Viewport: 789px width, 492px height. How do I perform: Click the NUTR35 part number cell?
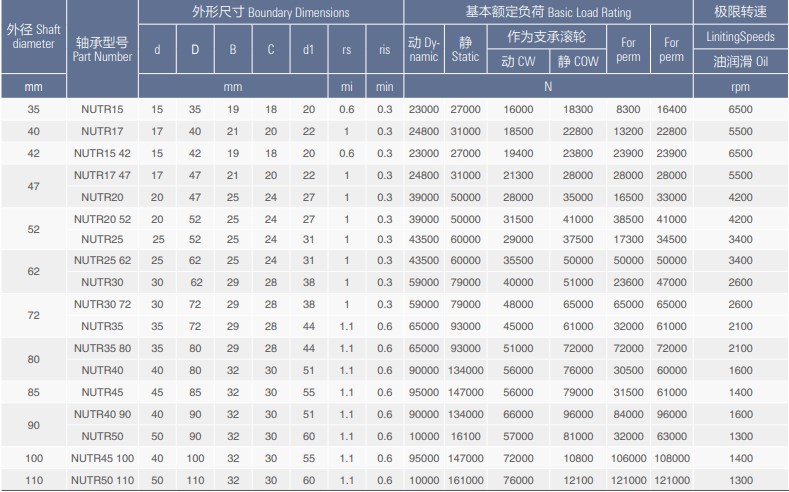coord(102,326)
